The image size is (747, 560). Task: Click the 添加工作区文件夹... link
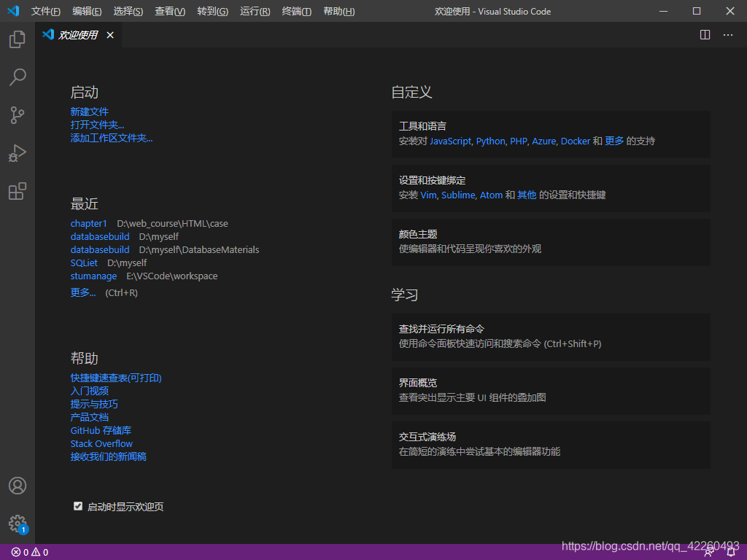tap(112, 138)
